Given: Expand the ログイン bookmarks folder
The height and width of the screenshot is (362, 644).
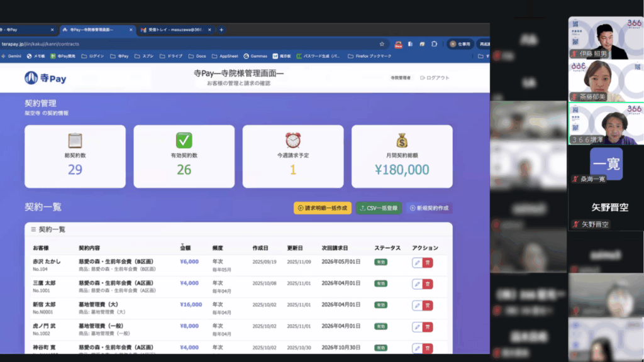Looking at the screenshot, I should pyautogui.click(x=92, y=56).
